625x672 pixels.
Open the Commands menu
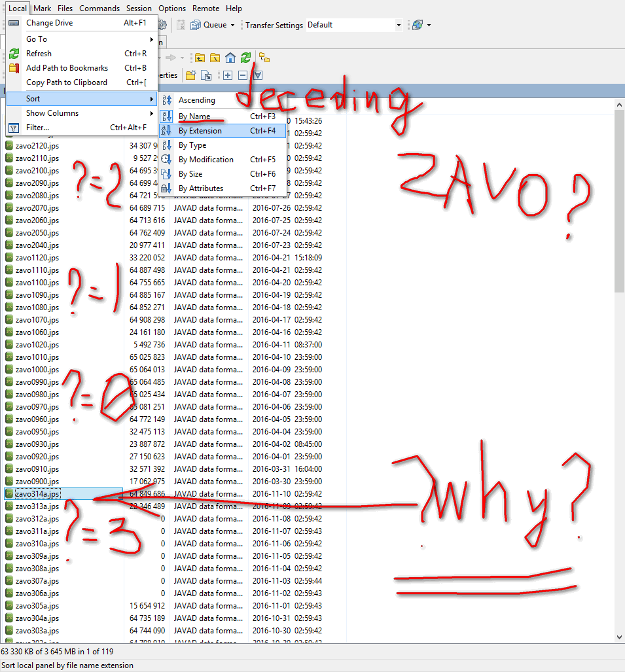(99, 9)
